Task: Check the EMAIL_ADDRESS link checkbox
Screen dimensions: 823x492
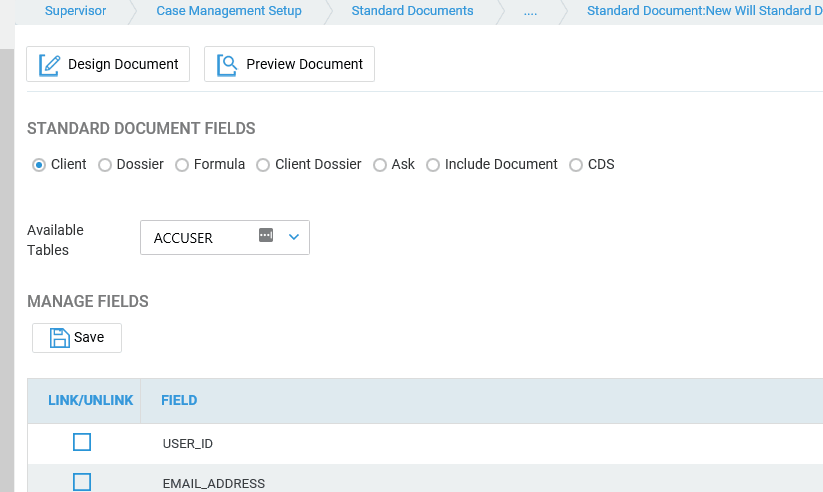Action: coord(82,482)
